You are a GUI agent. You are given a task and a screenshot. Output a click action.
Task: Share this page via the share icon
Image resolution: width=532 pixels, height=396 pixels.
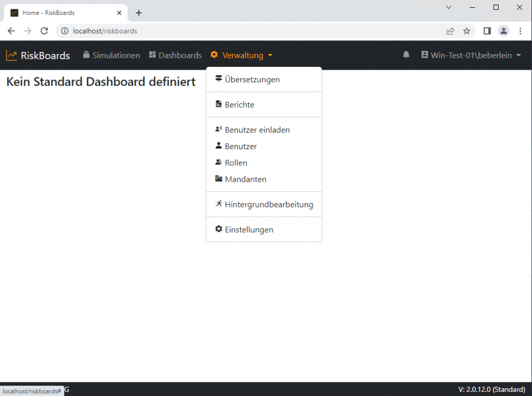pos(450,31)
